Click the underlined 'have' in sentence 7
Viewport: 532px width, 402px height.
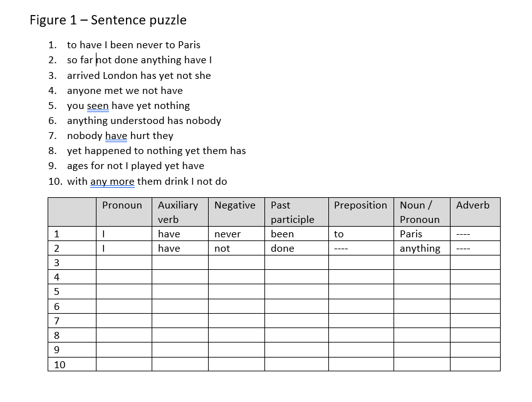click(x=116, y=136)
